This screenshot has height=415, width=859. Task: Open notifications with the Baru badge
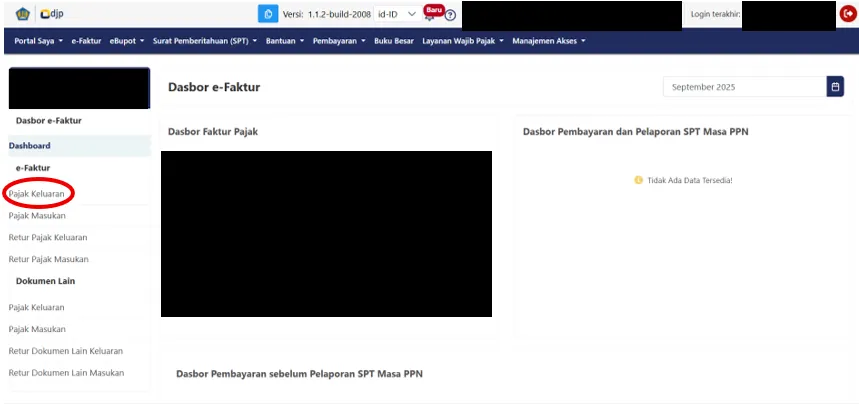431,13
